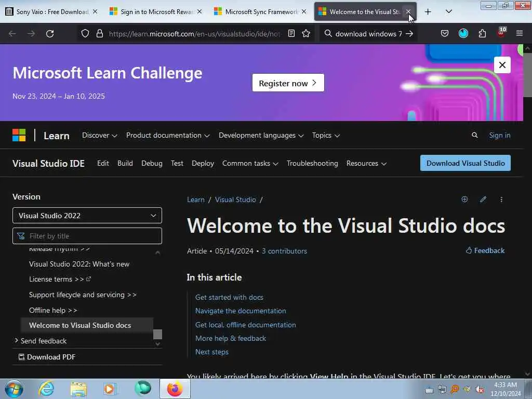The width and height of the screenshot is (532, 399).
Task: Expand the Development languages menu
Action: (261, 136)
